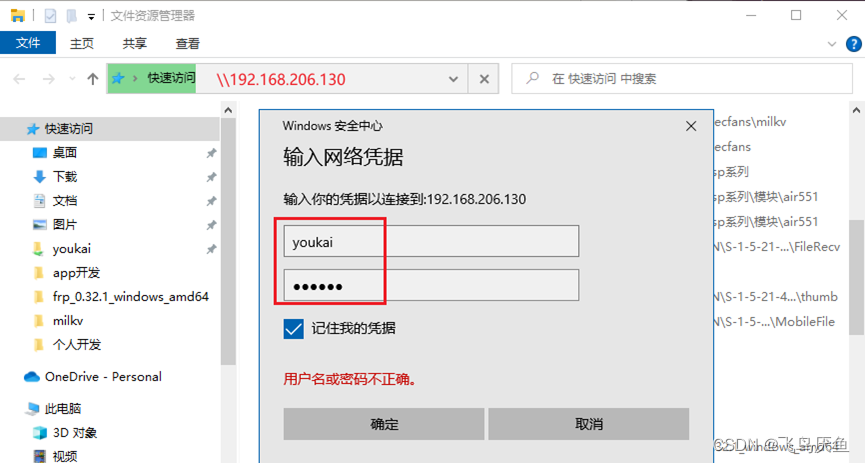Click the ecfans\milkv path entry
This screenshot has width=865, height=463.
tap(750, 122)
